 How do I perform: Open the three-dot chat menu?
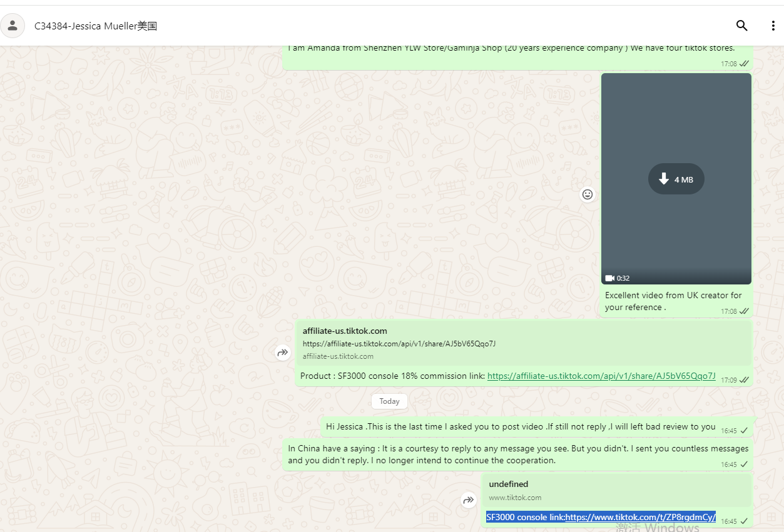pos(773,26)
